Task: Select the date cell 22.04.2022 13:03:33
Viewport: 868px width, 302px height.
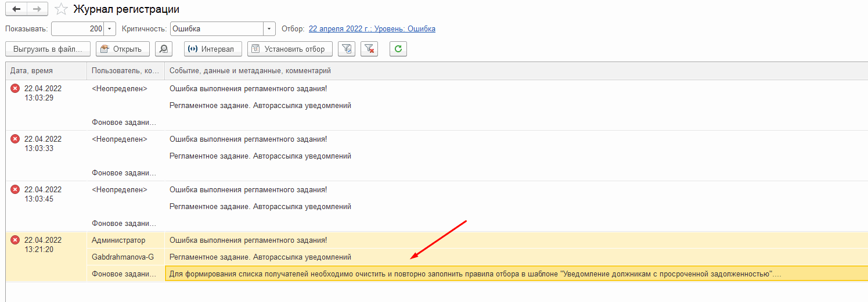Action: tap(46, 156)
